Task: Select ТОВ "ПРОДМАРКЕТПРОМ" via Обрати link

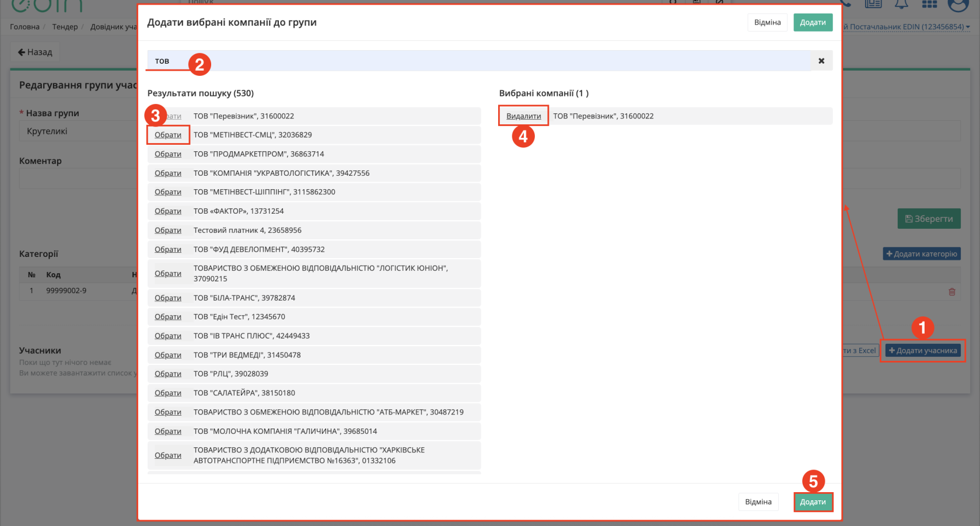Action: (168, 154)
